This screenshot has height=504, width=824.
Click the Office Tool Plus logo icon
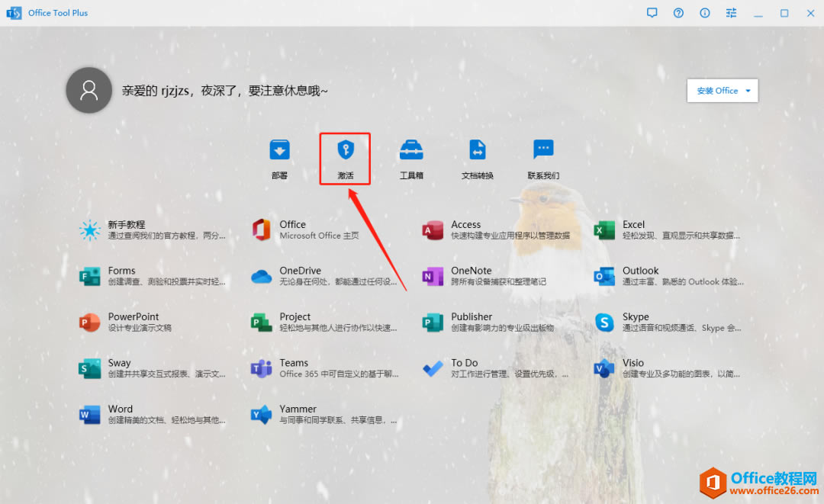14,13
